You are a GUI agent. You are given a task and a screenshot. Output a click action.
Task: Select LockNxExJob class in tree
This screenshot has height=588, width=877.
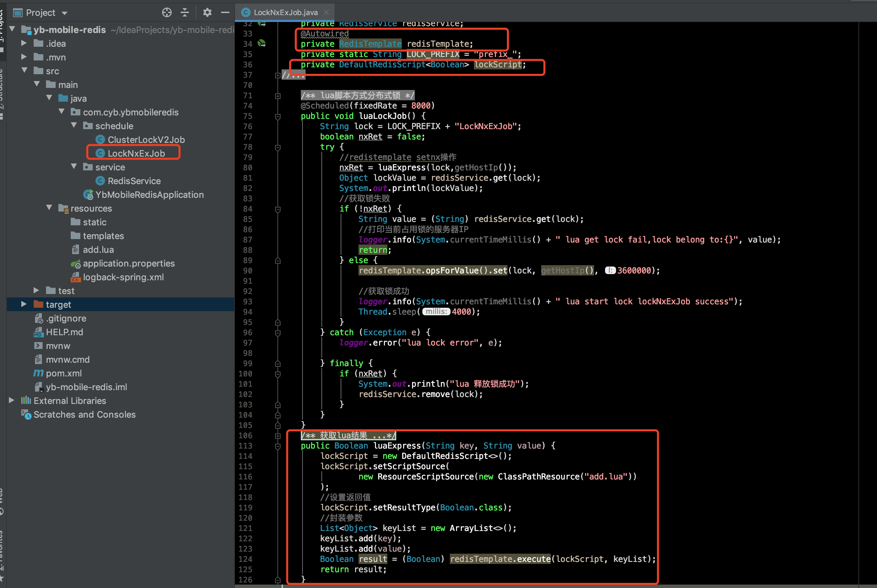point(136,154)
